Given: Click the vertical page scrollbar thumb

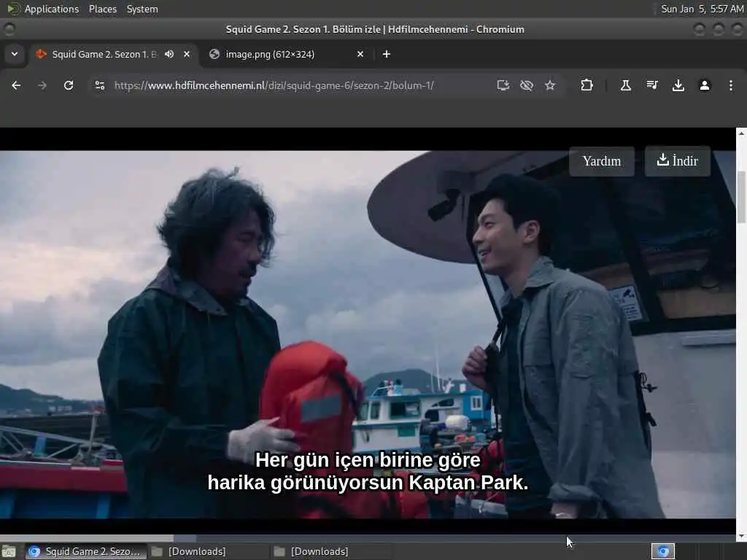Looking at the screenshot, I should point(741,197).
